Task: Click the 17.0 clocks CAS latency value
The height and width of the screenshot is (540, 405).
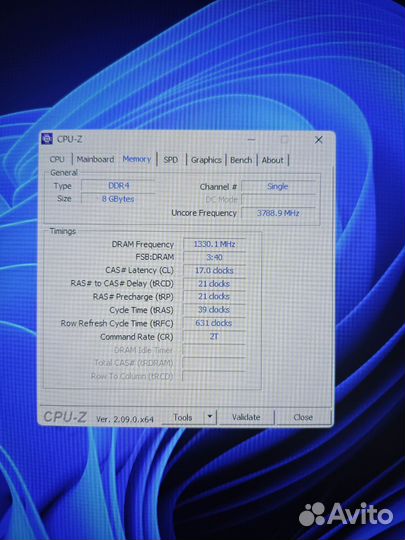Action: [215, 270]
